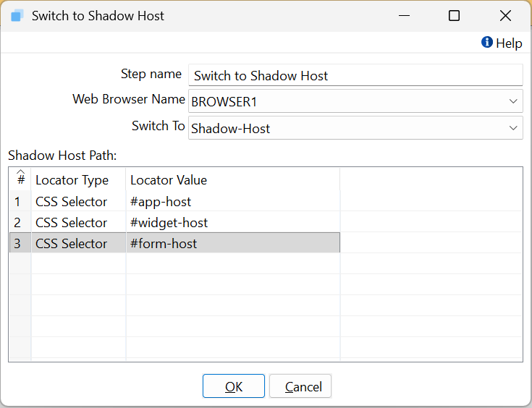Close the Switch to Shadow Host dialog
The height and width of the screenshot is (408, 532).
(x=505, y=16)
